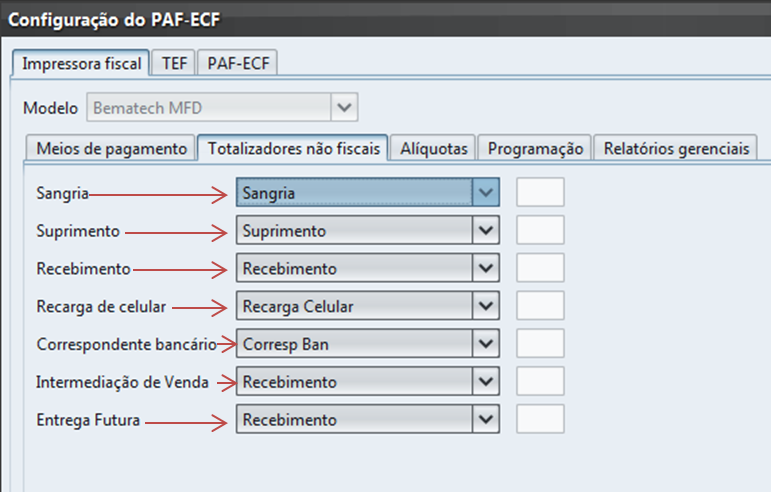This screenshot has width=772, height=492.
Task: Go to the Alíquotas tab
Action: [433, 148]
